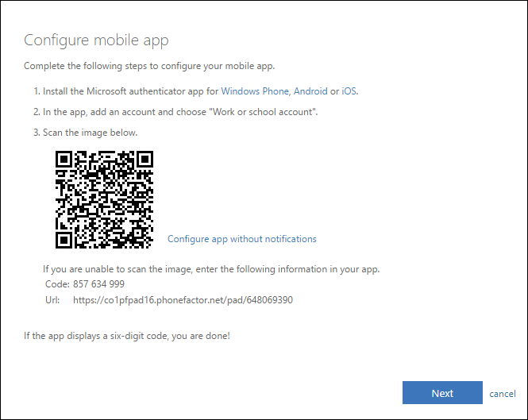Viewport: 528px width, 420px height.
Task: Open the Windows Phone authenticator app link
Action: coord(255,91)
